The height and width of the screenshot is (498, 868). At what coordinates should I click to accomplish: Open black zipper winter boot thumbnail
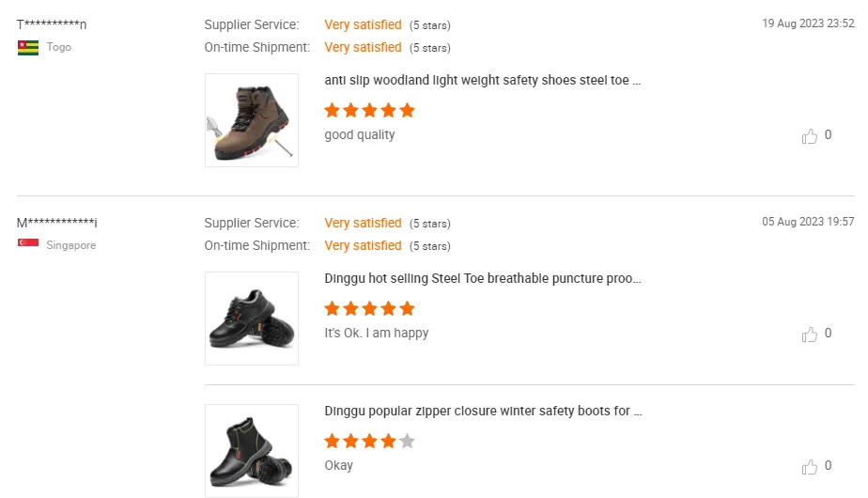coord(252,451)
